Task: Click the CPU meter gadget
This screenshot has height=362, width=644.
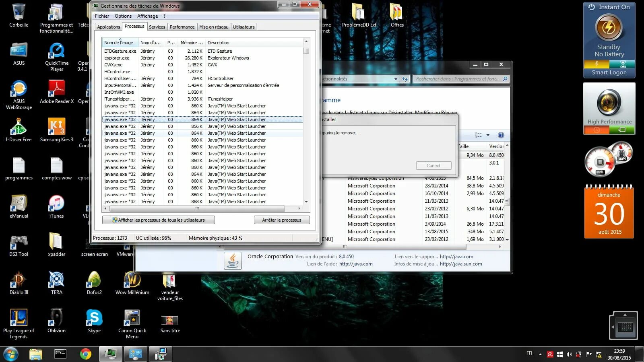Action: click(601, 162)
